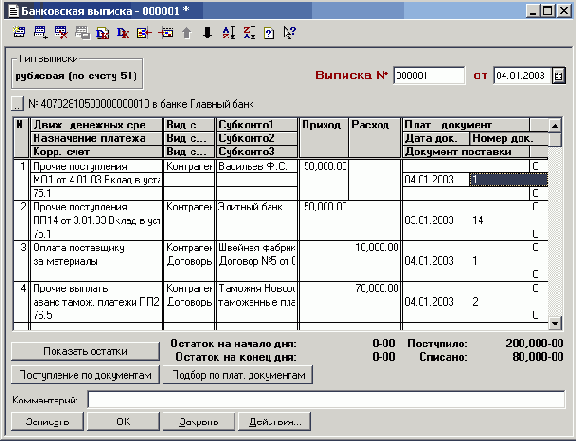576x441 pixels.
Task: Sort rows descending with Z-A icon
Action: click(249, 33)
